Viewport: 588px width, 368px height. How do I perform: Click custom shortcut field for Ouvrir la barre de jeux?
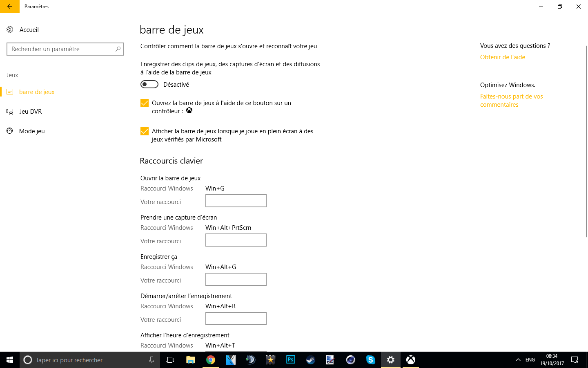tap(236, 201)
